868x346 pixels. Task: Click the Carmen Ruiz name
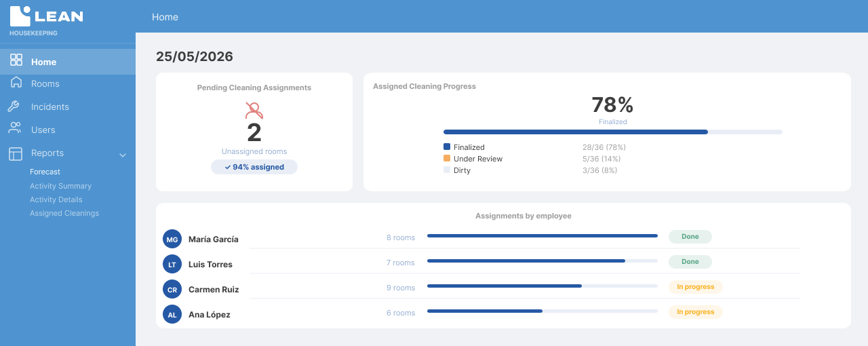click(x=214, y=290)
